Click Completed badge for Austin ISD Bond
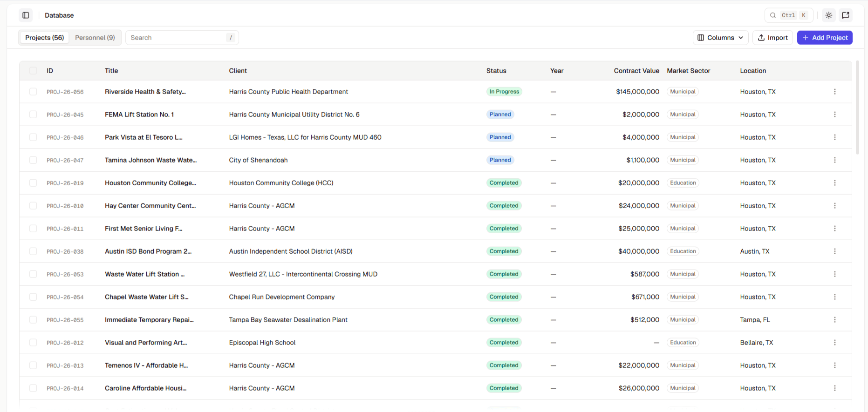Image resolution: width=868 pixels, height=412 pixels. tap(504, 251)
